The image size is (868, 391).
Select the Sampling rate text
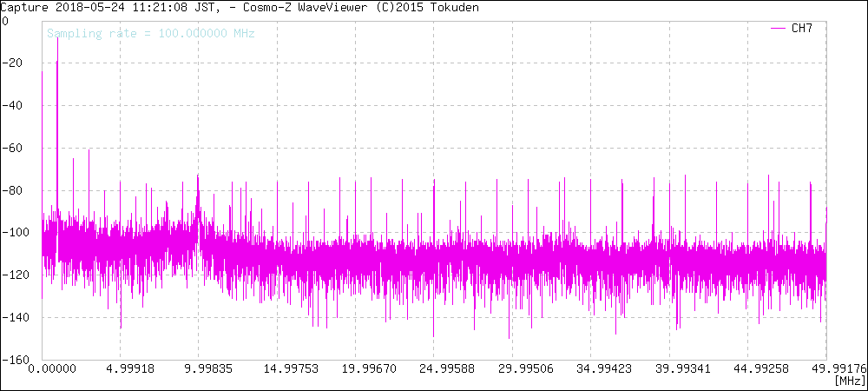[x=150, y=34]
